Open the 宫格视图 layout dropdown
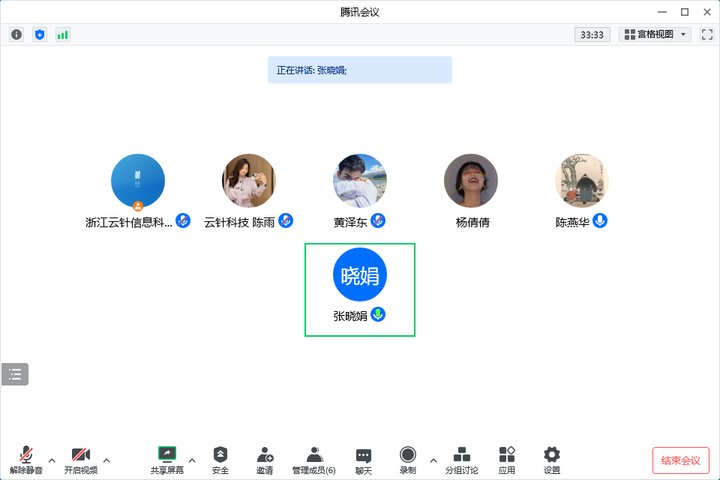 coord(655,34)
